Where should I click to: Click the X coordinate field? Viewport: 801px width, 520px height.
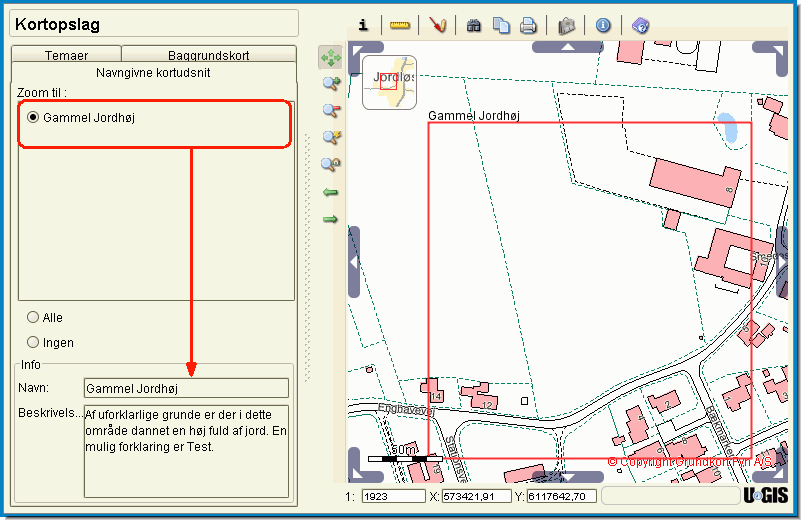tap(477, 496)
